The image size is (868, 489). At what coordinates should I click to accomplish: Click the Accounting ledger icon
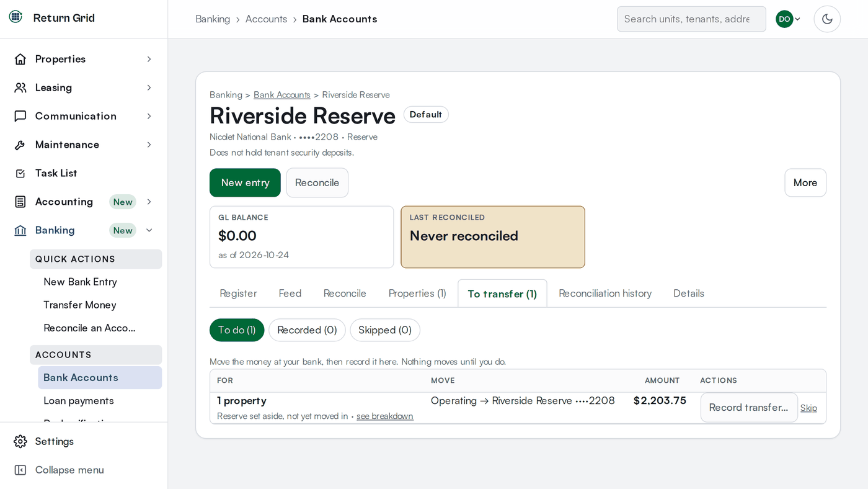tap(20, 202)
